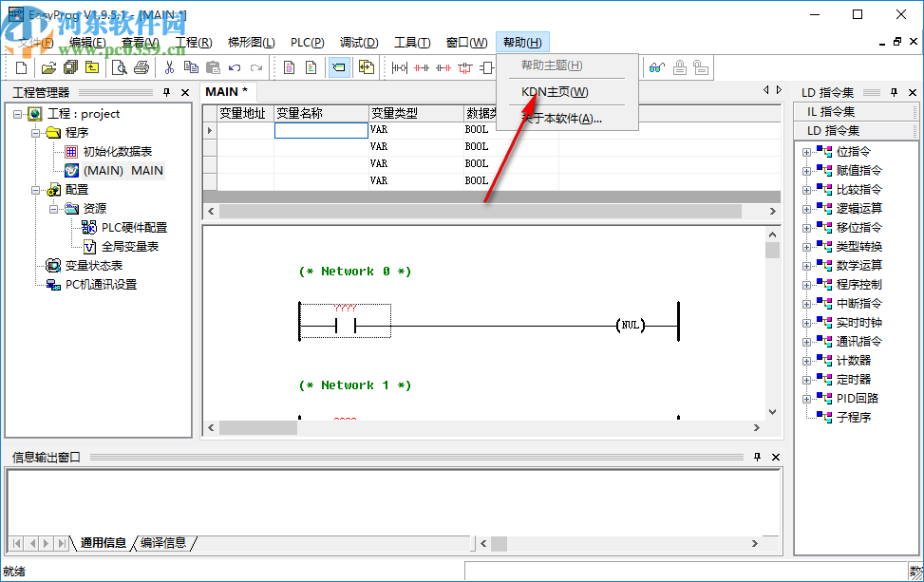Viewport: 924px width, 582px height.
Task: Click the Paste icon
Action: click(213, 67)
